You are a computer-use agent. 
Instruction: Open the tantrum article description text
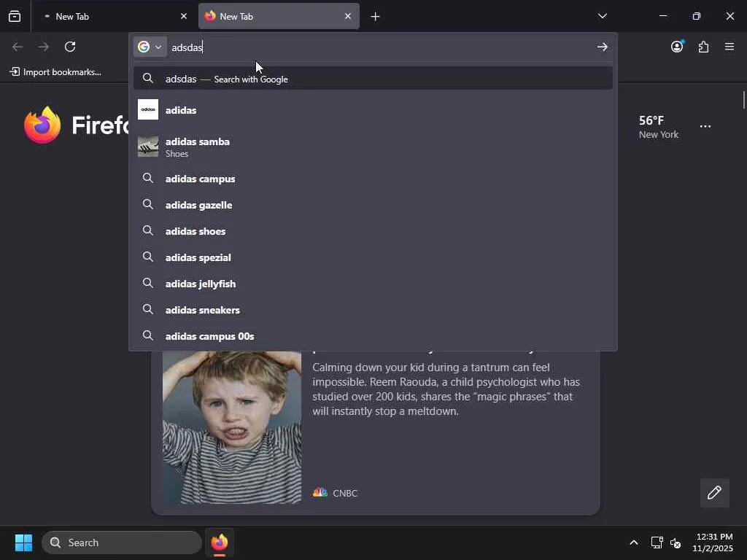tap(446, 389)
